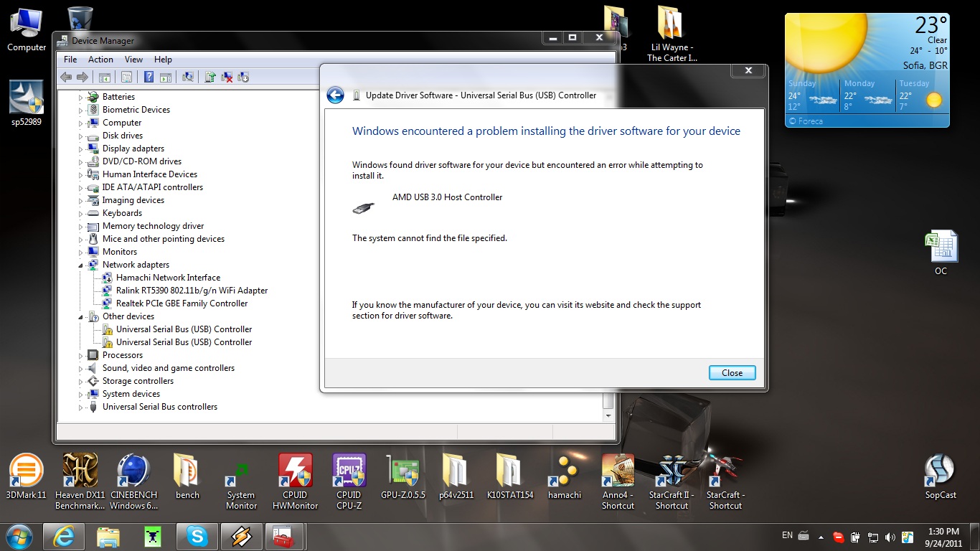
Task: Click the K10STAT154 folder icon
Action: (510, 476)
